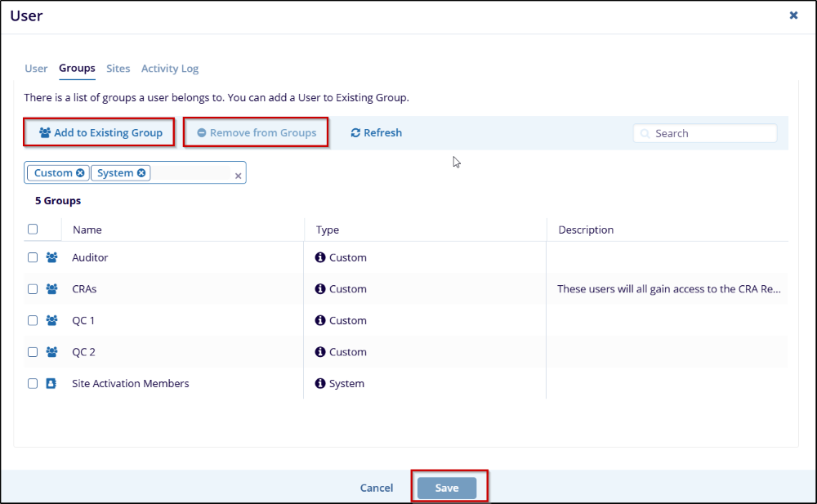Image resolution: width=817 pixels, height=504 pixels.
Task: Click the info icon beside System type
Action: [320, 383]
